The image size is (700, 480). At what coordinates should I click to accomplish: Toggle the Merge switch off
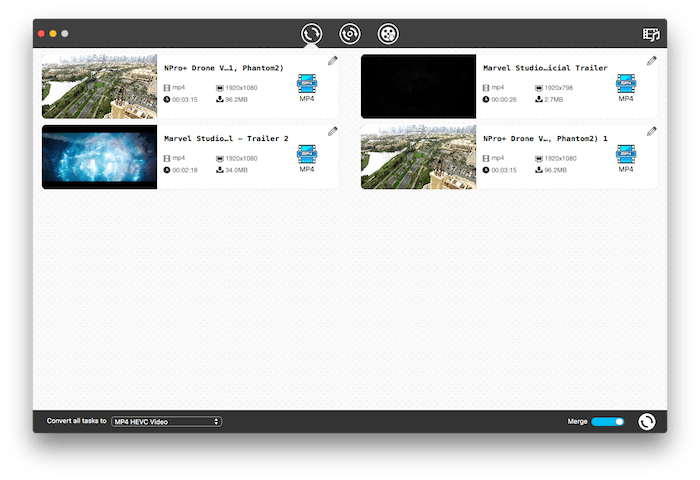click(608, 422)
